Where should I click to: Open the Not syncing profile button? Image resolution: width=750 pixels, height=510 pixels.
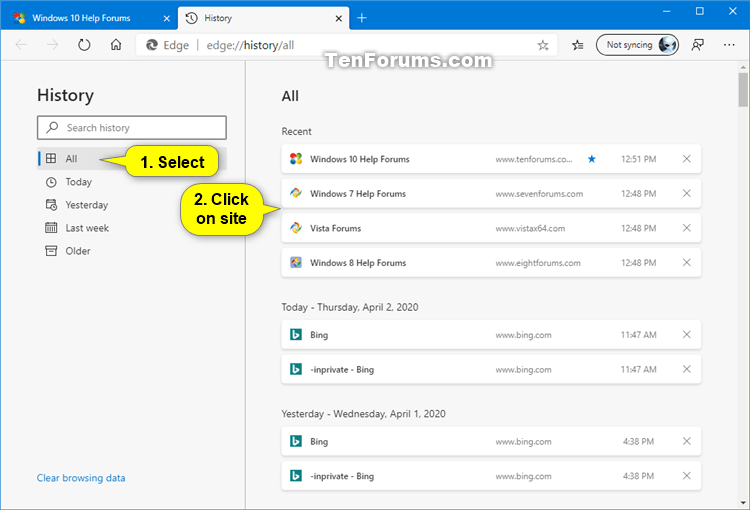click(638, 45)
